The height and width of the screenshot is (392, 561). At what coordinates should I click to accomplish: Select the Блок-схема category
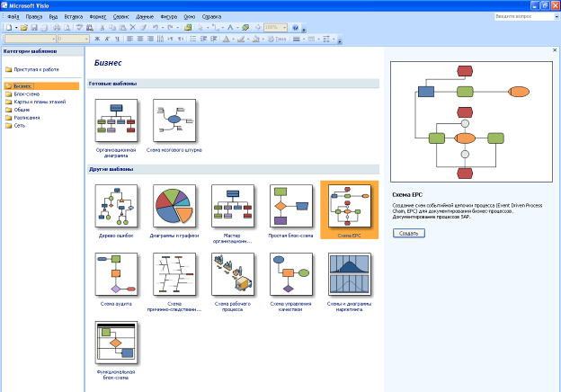point(22,94)
